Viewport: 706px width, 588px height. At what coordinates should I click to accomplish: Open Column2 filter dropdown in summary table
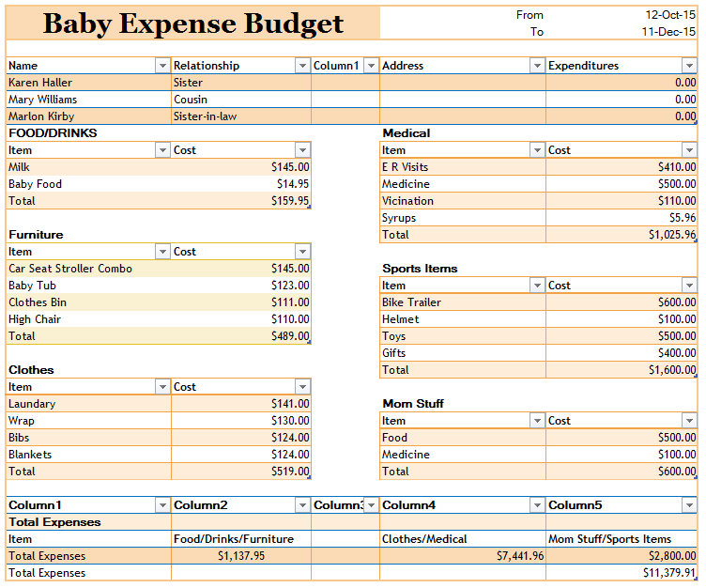click(302, 505)
